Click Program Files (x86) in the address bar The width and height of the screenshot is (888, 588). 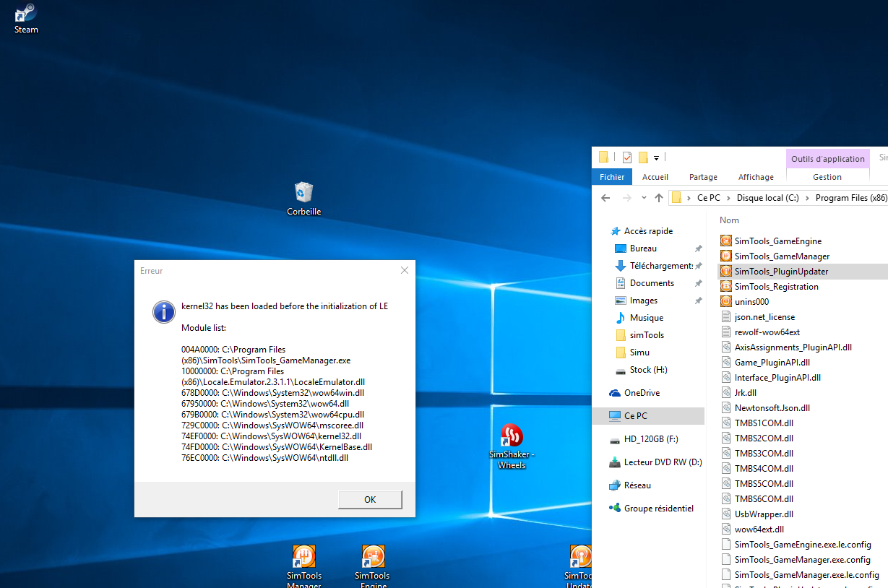[851, 198]
